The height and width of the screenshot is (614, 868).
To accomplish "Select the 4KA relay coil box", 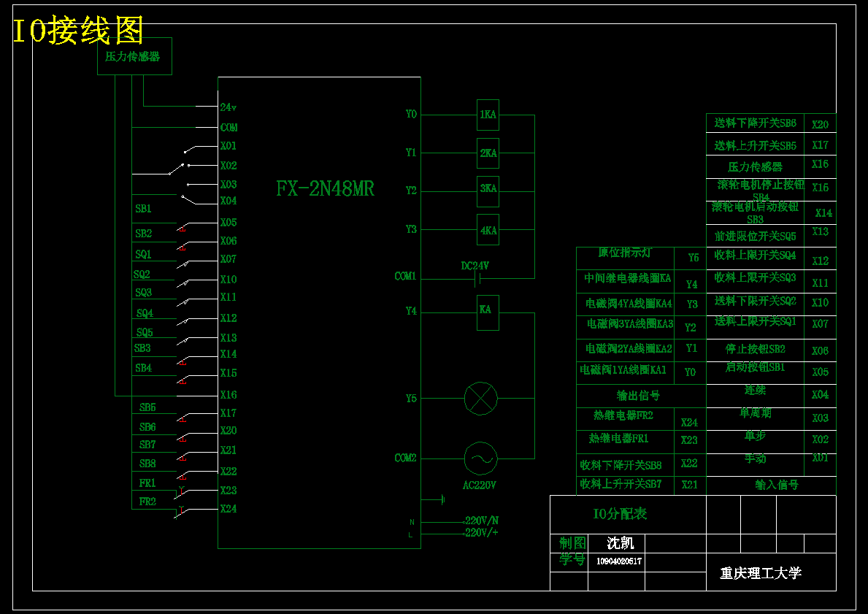I will click(x=488, y=230).
